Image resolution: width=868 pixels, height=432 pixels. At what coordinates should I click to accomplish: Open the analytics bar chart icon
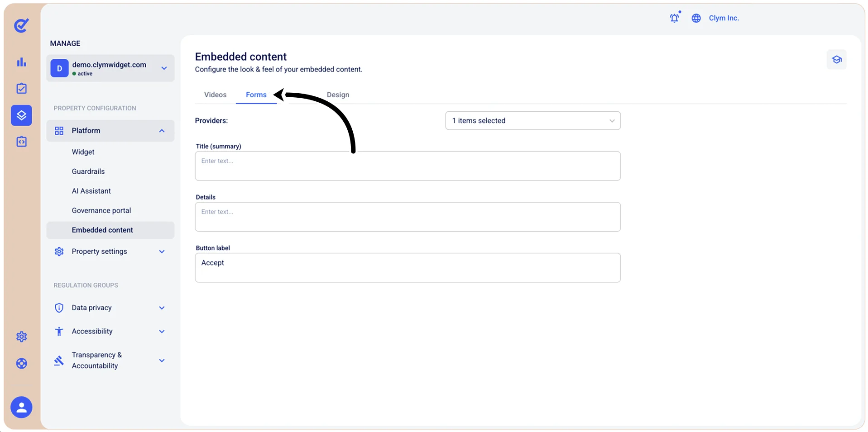click(21, 62)
